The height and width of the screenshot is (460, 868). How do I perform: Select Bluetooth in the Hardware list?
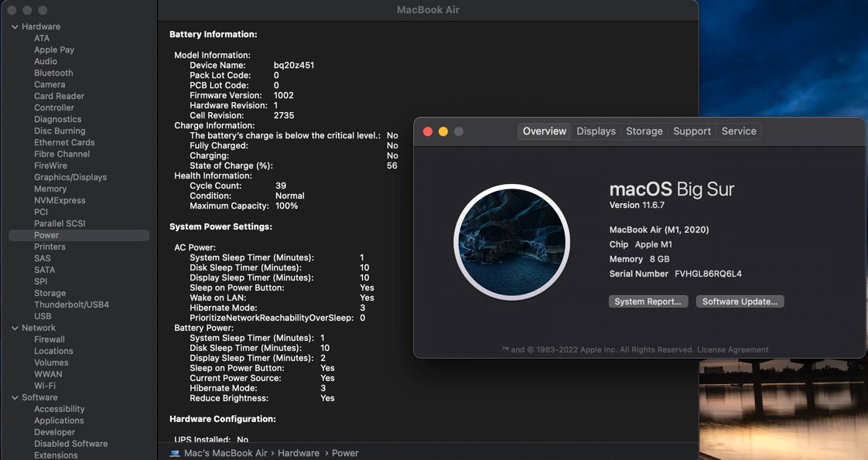tap(53, 73)
